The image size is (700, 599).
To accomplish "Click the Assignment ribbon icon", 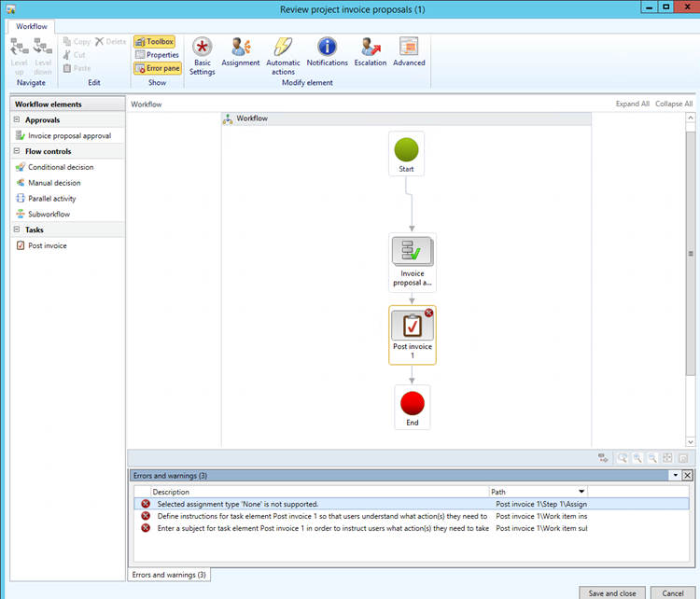I will (241, 53).
